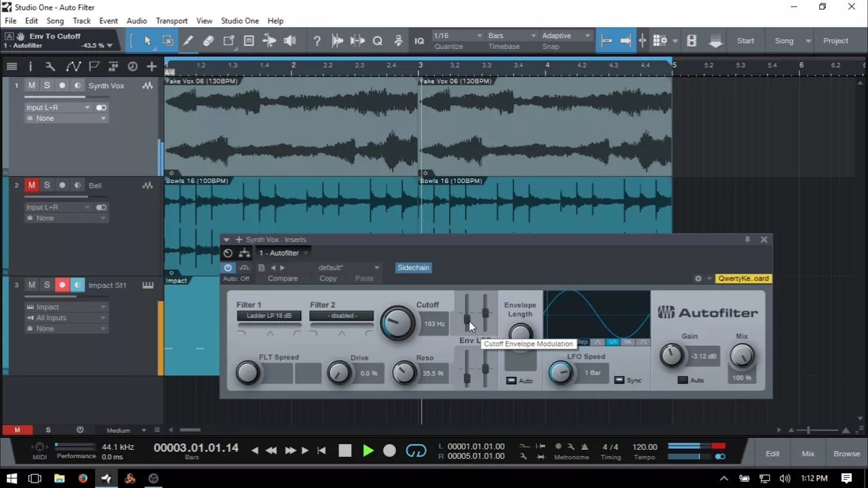Select the Eraser tool
This screenshot has width=868, height=488.
tap(208, 41)
